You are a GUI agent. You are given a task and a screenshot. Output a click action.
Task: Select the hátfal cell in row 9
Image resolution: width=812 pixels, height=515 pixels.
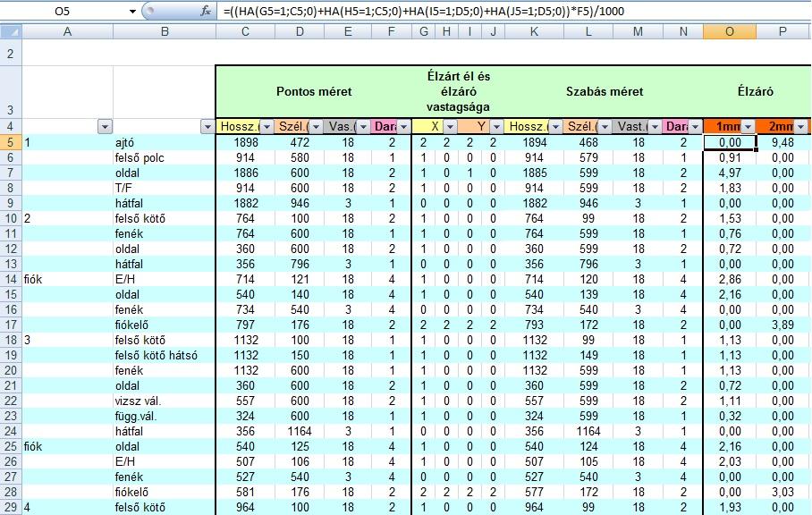tap(165, 204)
